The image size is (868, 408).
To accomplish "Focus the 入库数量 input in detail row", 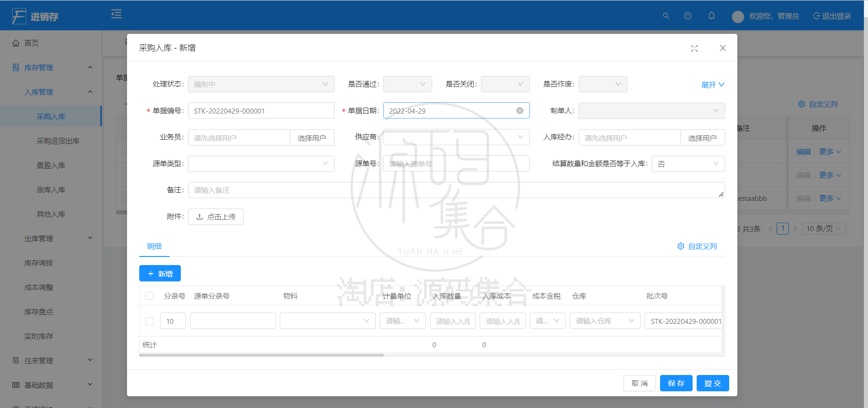I will (x=453, y=321).
